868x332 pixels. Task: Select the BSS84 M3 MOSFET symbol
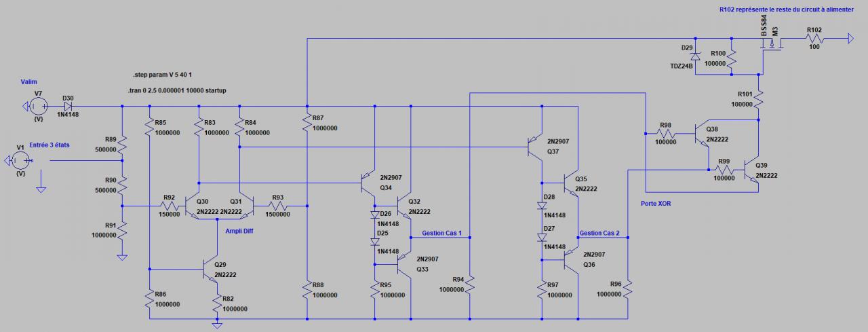point(772,45)
